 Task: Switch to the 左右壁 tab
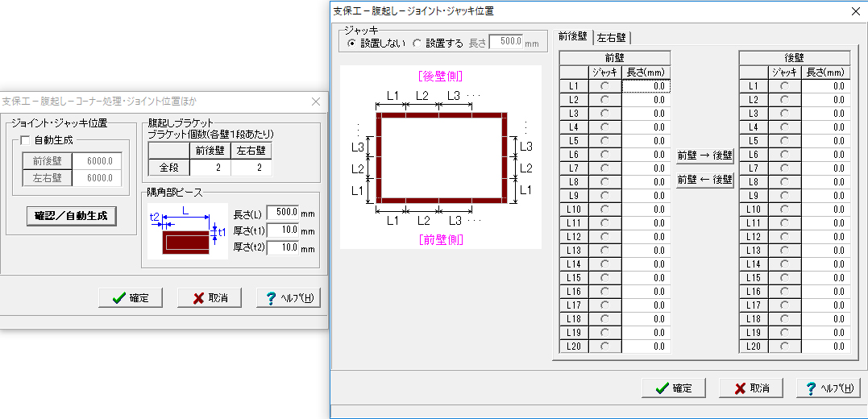[x=612, y=38]
